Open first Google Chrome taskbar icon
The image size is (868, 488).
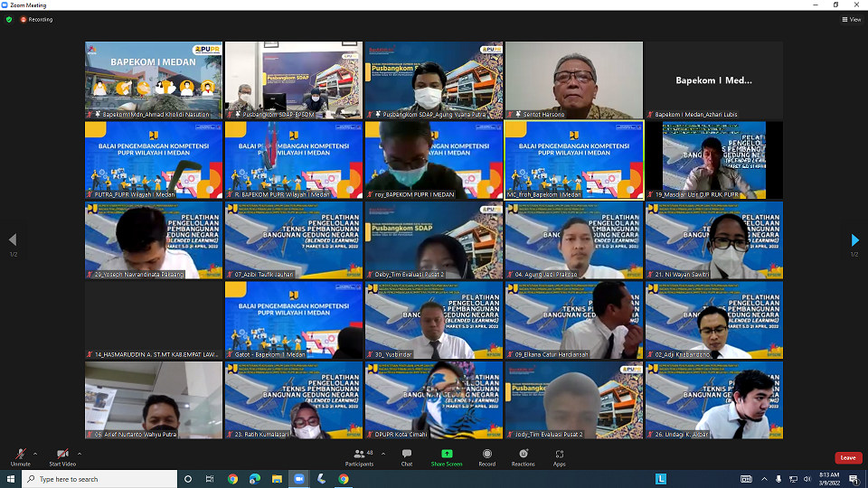point(232,479)
